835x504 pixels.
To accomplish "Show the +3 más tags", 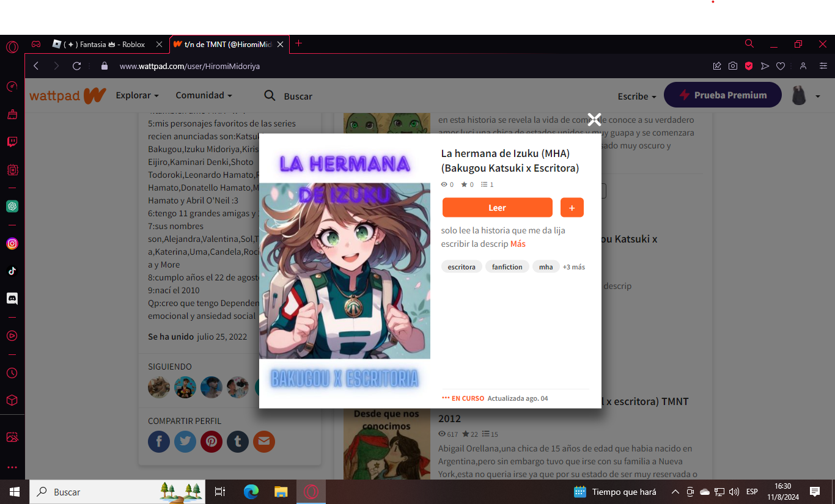I will tap(574, 267).
